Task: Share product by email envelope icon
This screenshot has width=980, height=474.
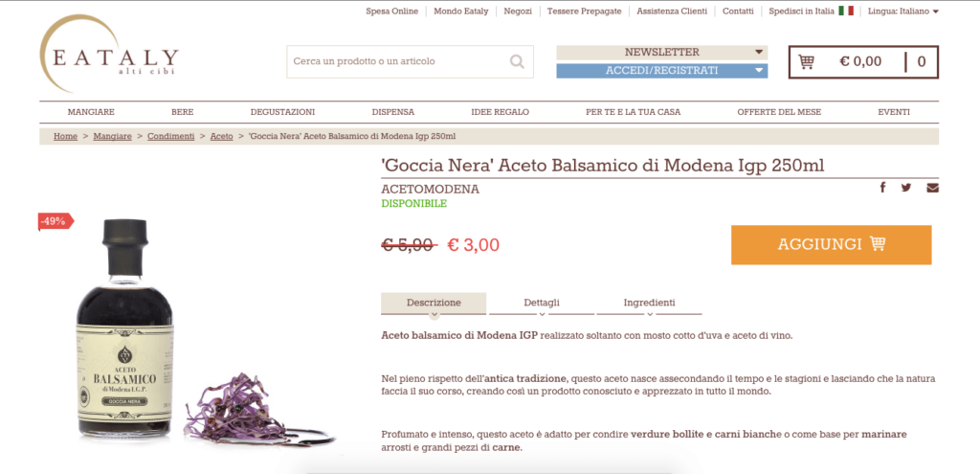Action: coord(932,188)
